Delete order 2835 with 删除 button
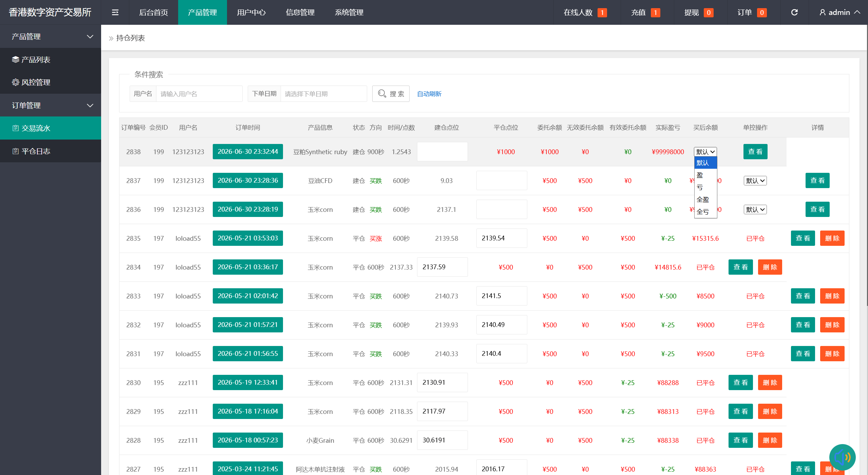This screenshot has height=475, width=868. tap(832, 238)
